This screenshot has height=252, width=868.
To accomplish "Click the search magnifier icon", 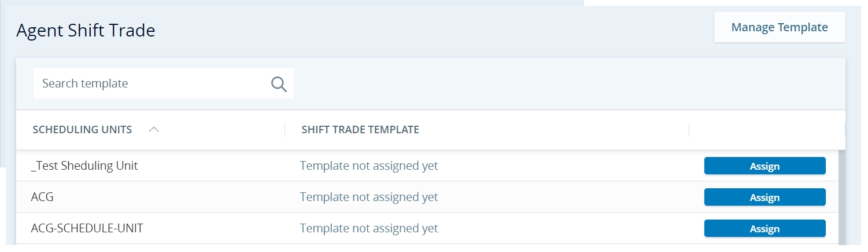I will (279, 84).
